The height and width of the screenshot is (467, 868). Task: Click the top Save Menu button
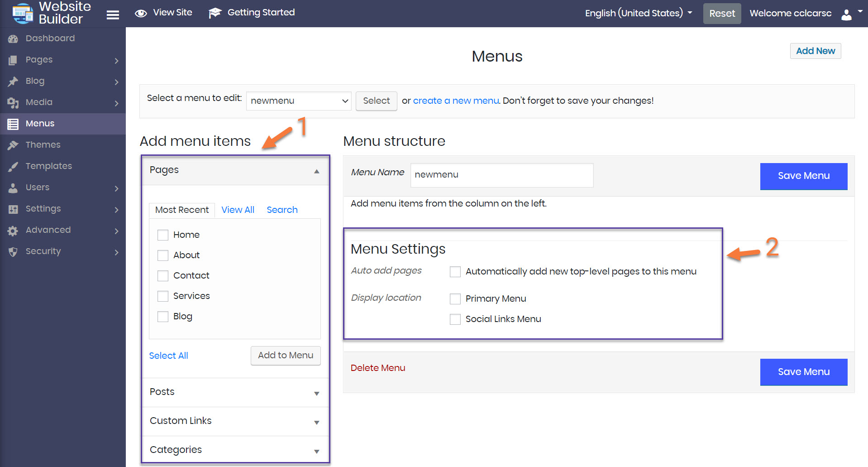(x=803, y=176)
